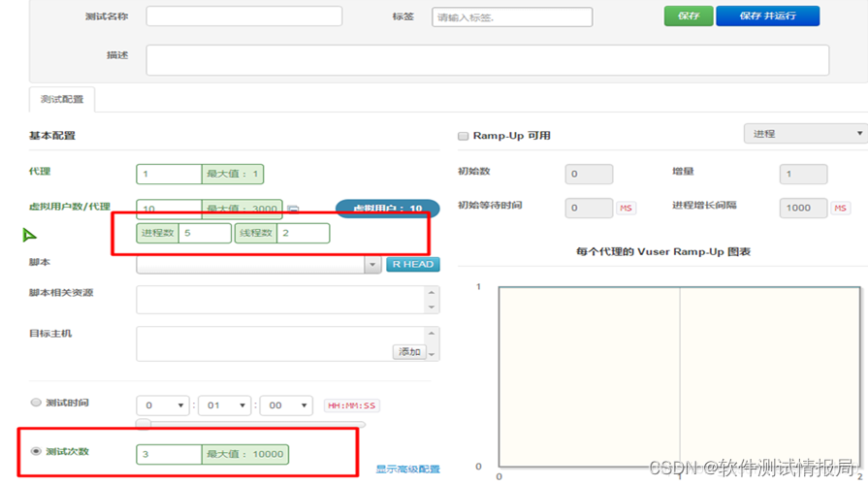
Task: Edit the 初始等待时间 field
Action: click(589, 209)
